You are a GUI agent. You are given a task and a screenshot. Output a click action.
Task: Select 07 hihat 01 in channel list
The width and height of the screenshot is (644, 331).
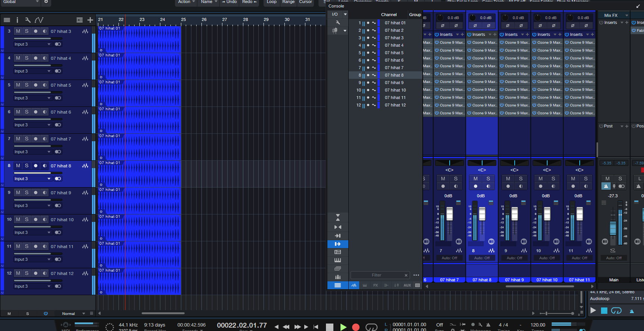click(395, 23)
